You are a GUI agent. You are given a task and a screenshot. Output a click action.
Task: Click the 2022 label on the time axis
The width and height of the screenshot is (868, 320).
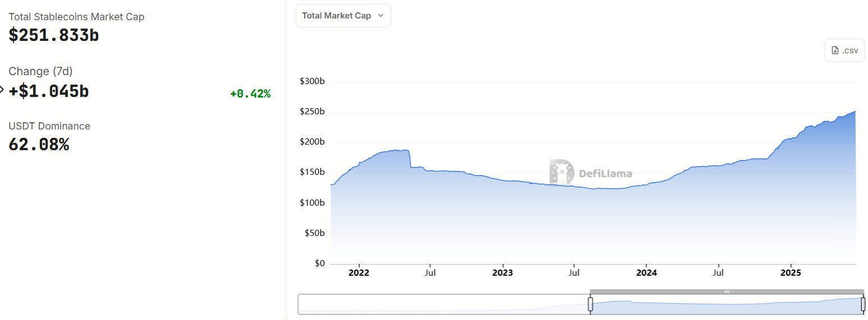click(359, 273)
